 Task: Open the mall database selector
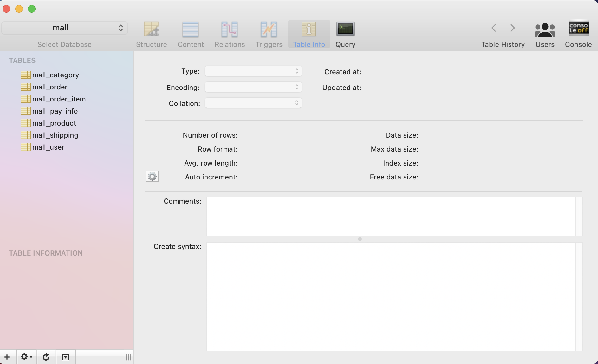pos(65,28)
